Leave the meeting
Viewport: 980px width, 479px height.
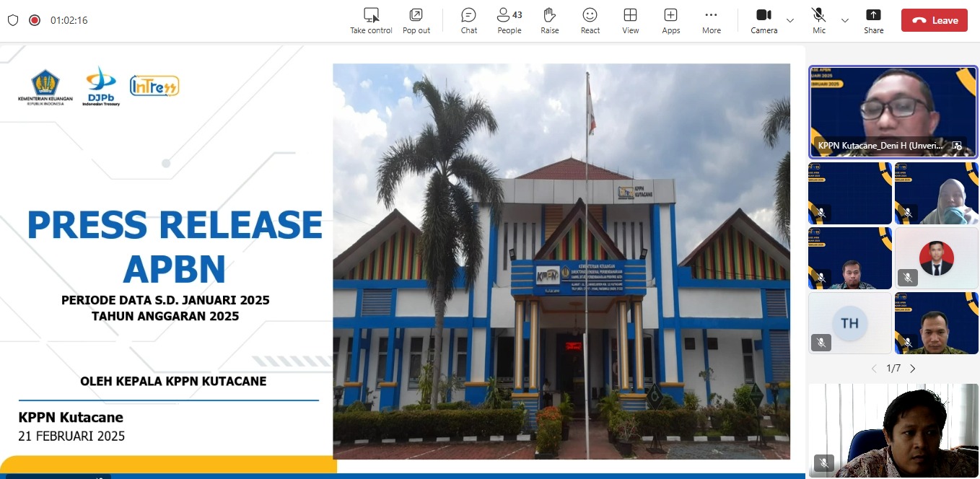[x=934, y=20]
